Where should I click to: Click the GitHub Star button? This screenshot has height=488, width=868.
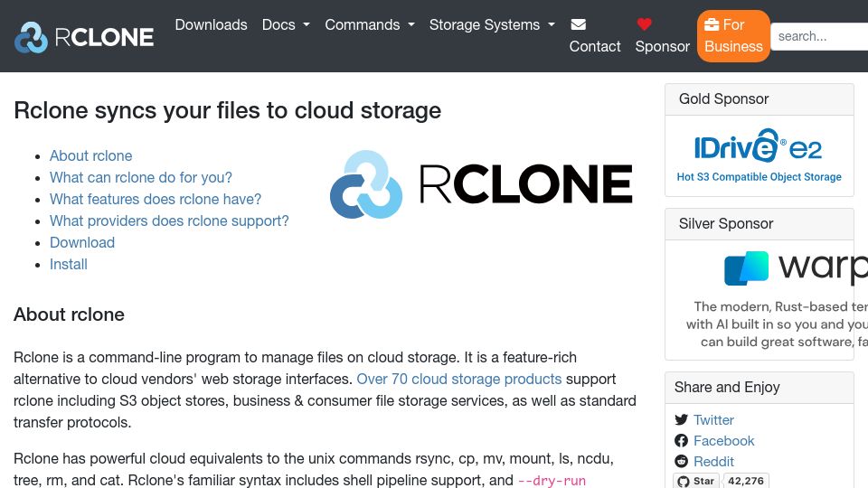[x=696, y=481]
